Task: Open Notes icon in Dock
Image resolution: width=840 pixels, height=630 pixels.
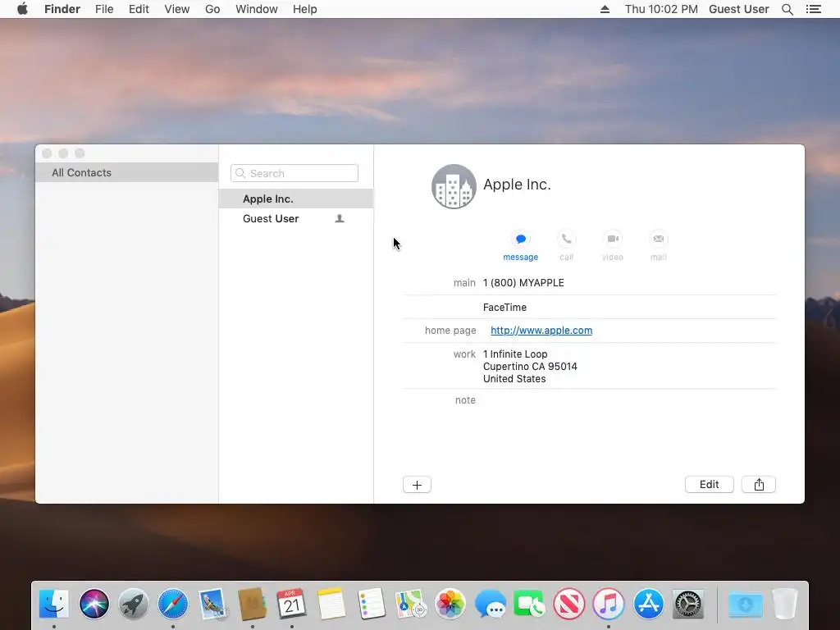Action: (331, 604)
